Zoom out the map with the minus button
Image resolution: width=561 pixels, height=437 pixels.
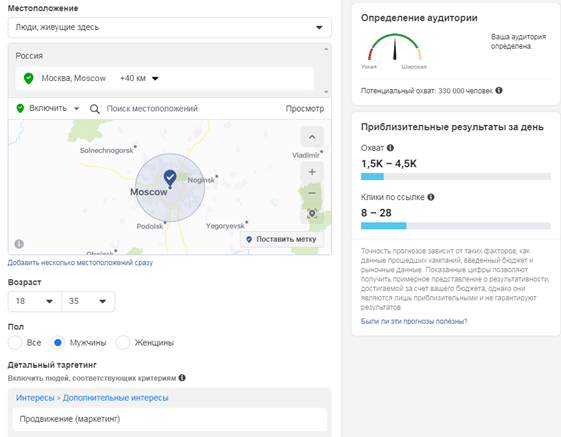pyautogui.click(x=312, y=193)
